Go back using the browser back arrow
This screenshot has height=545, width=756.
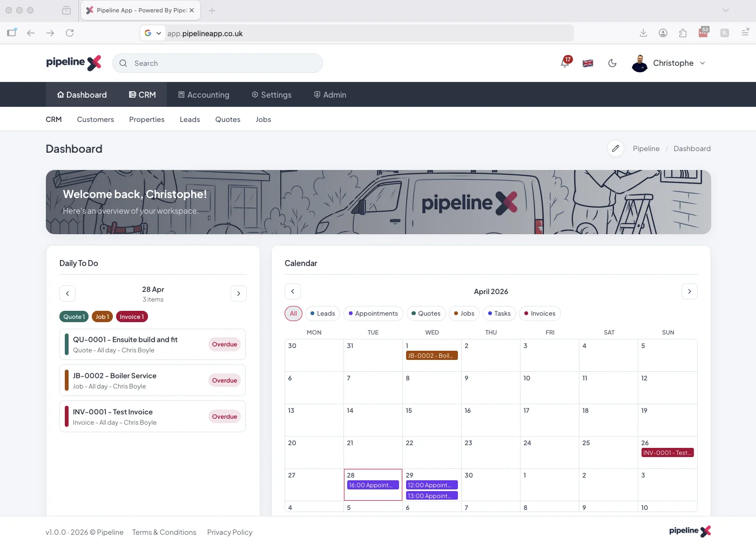31,33
